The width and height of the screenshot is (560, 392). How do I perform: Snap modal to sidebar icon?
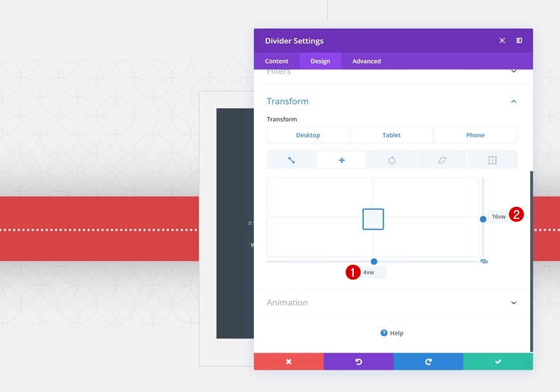point(519,41)
